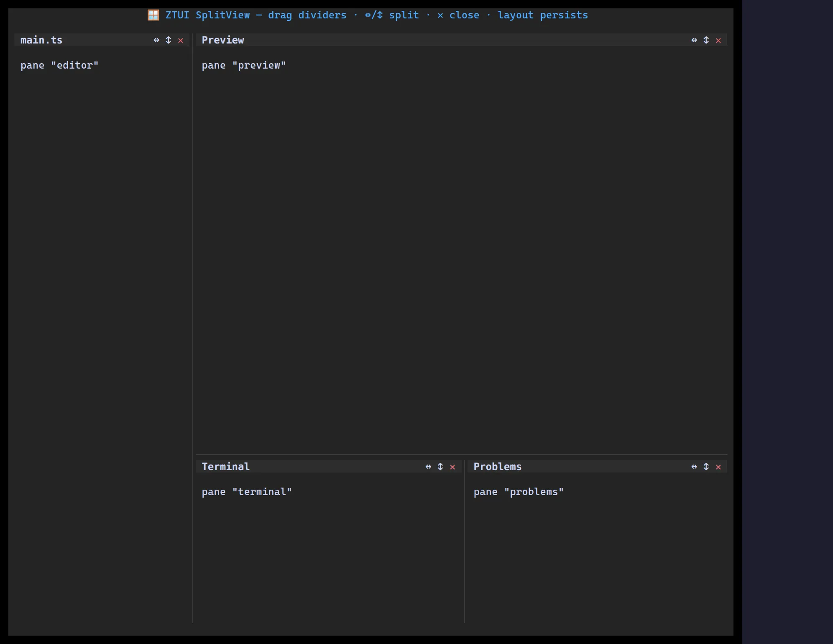This screenshot has height=644, width=833.
Task: Select the Problems pane title
Action: 498,467
